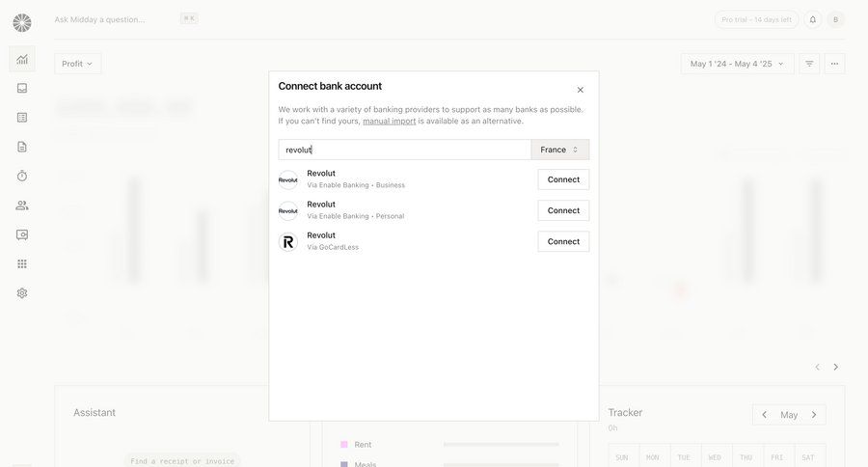Click the Connect bank account title
This screenshot has height=467, width=868.
click(330, 86)
